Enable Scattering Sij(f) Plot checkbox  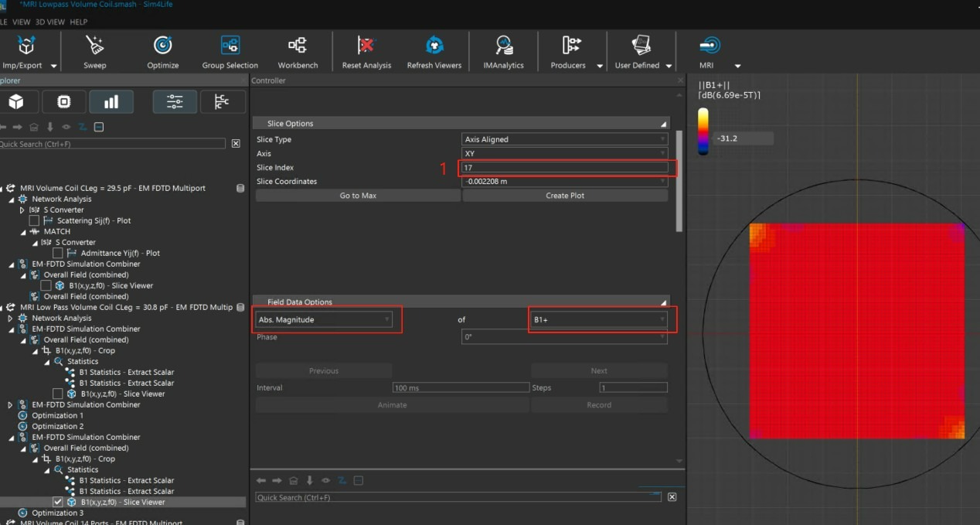[x=34, y=220]
